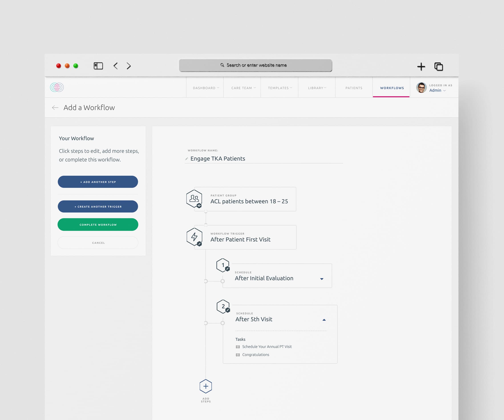
Task: Open the Care Team dropdown menu
Action: pos(243,88)
